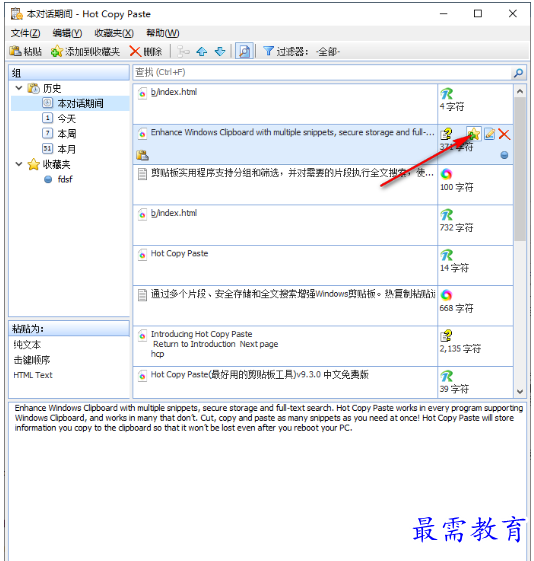Click the Paste (粘贴) toolbar icon
534x561 pixels.
pos(15,52)
